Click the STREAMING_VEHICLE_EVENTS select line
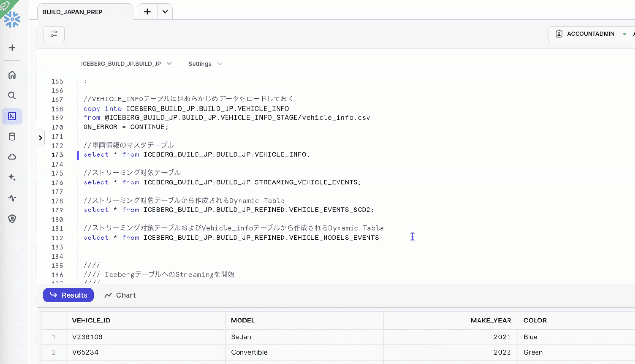 (222, 182)
